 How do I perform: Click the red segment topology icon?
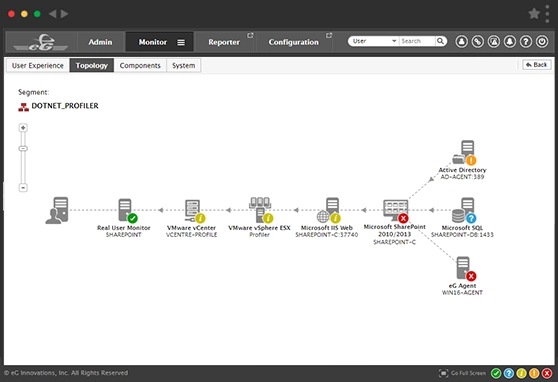[x=23, y=107]
